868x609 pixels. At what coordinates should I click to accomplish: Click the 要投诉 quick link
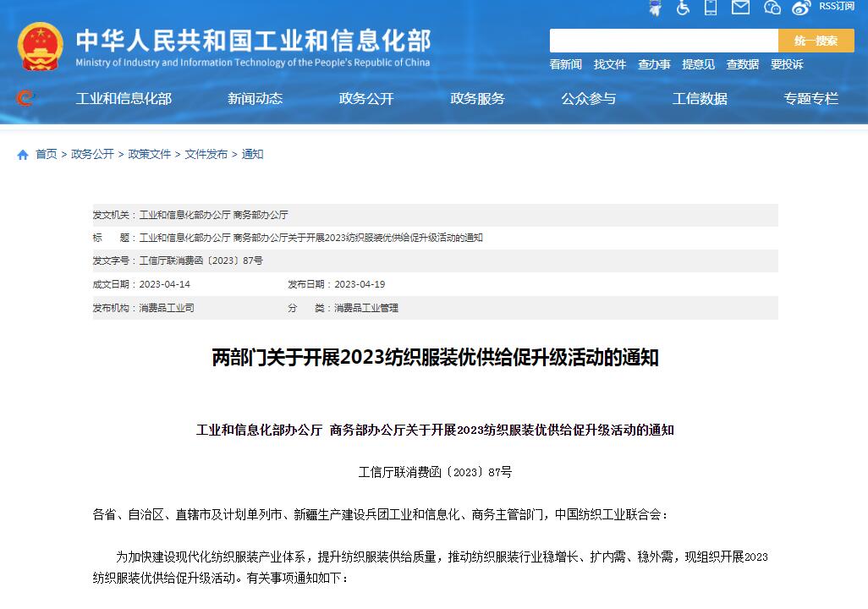click(787, 64)
